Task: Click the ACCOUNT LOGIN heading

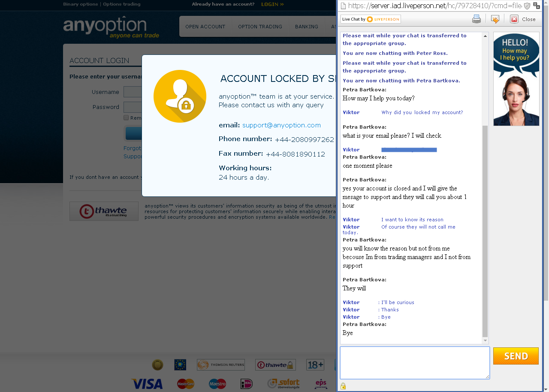Action: [100, 60]
